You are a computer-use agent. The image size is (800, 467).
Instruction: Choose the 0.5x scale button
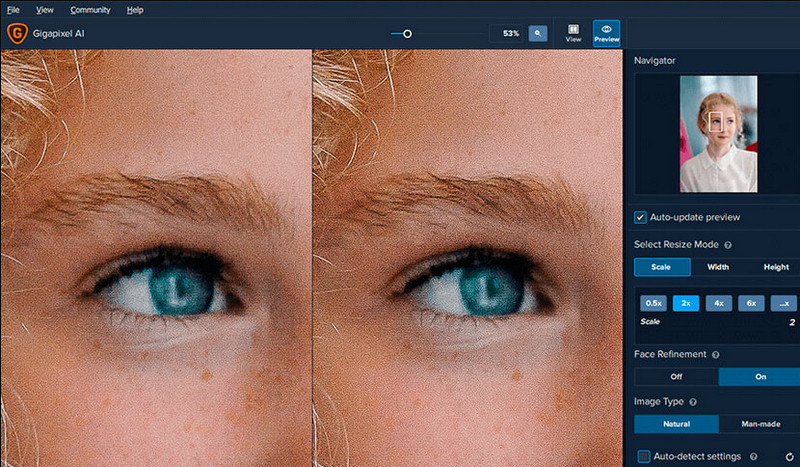coord(653,303)
